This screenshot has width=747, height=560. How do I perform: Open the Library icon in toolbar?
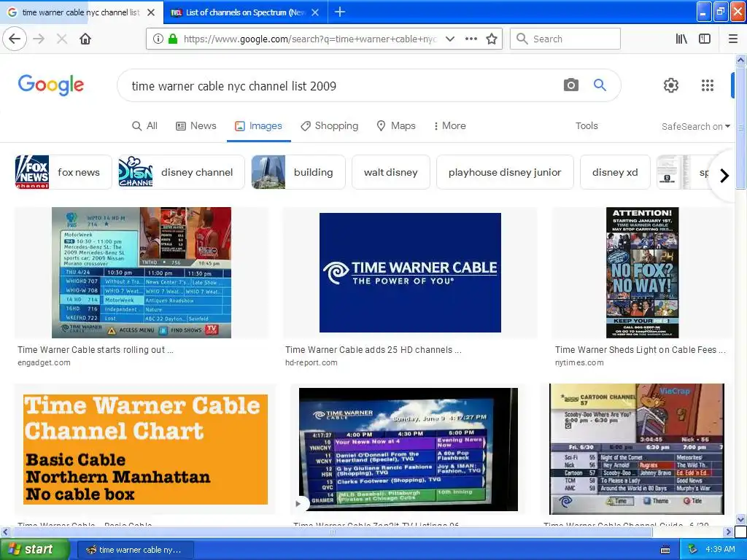coord(681,39)
